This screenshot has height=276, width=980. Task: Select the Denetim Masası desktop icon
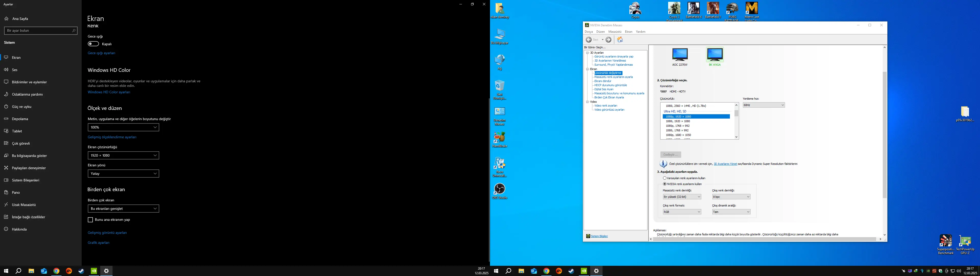click(x=499, y=116)
